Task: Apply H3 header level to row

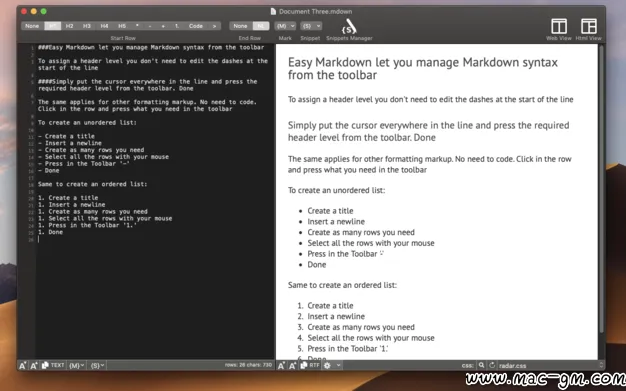Action: [87, 26]
